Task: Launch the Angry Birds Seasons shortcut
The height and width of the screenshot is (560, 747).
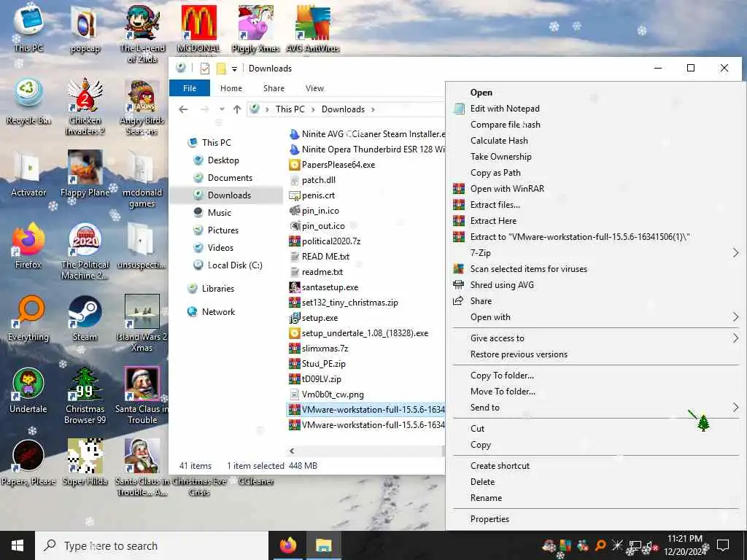Action: 142,106
